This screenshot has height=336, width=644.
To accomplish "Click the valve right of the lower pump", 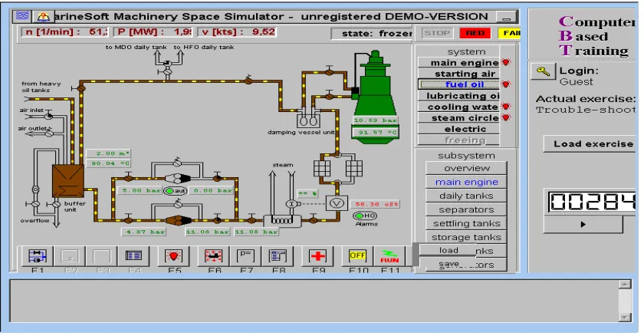I will pos(217,220).
